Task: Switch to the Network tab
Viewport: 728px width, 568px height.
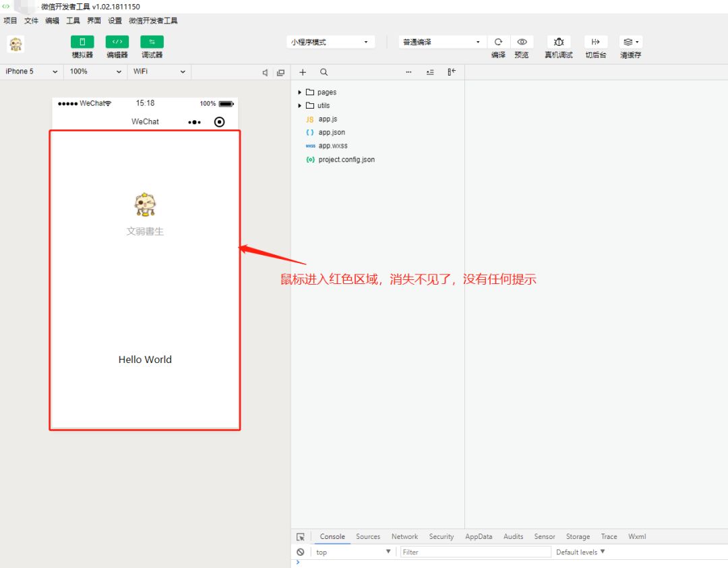Action: [404, 536]
